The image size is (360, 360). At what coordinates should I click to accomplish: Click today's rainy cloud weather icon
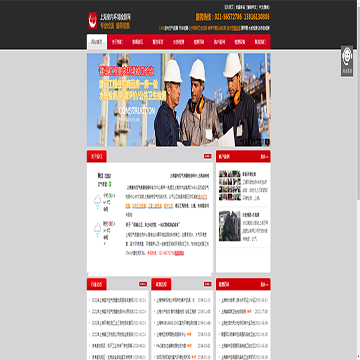[97, 201]
